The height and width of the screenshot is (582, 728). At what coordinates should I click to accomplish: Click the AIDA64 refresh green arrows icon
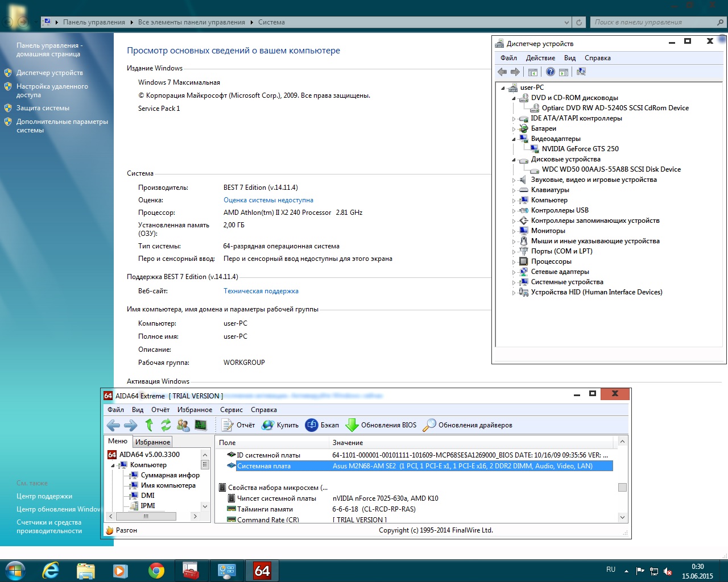coord(166,425)
